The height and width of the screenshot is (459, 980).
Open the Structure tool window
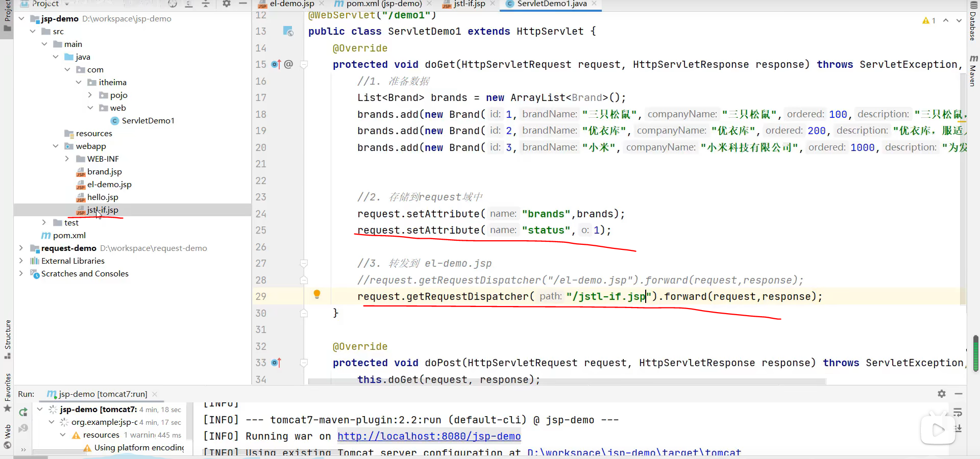7,339
